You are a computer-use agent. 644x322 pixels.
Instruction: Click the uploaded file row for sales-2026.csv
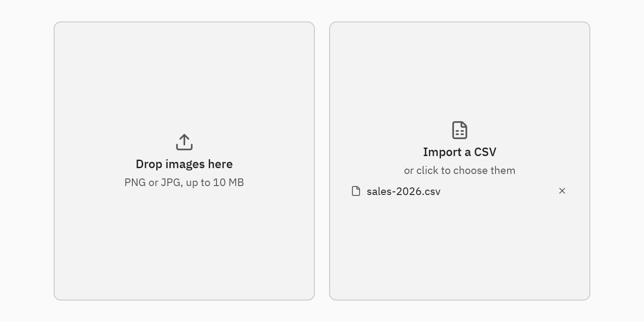(x=460, y=191)
